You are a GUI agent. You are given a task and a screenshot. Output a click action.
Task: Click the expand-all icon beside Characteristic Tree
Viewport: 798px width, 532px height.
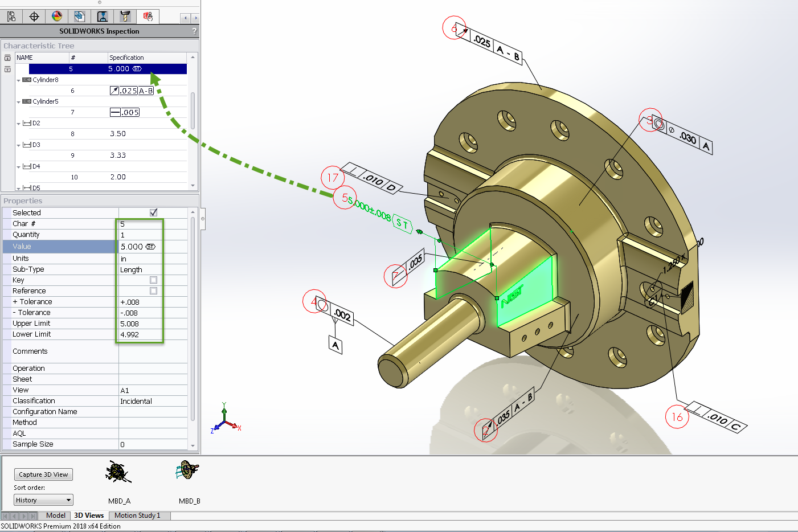coord(7,58)
